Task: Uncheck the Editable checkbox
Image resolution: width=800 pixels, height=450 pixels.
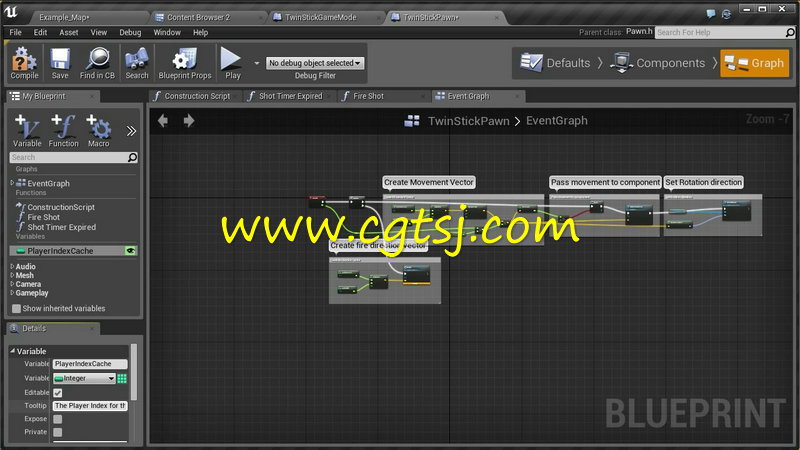Action: pos(58,392)
